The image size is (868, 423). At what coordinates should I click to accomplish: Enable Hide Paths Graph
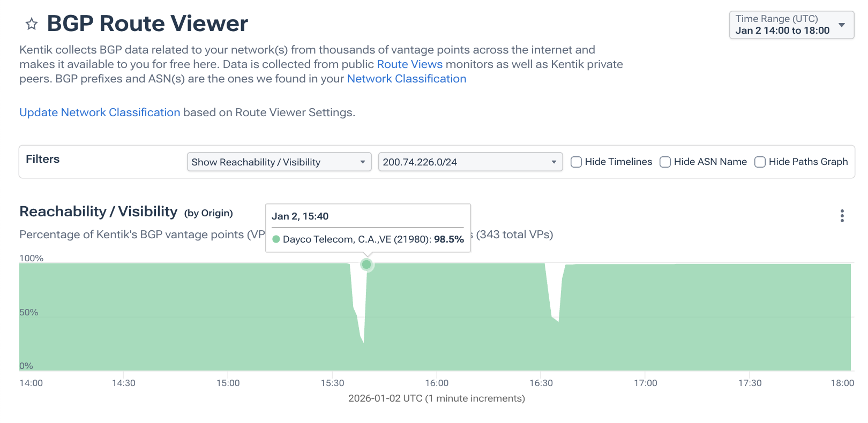(760, 162)
